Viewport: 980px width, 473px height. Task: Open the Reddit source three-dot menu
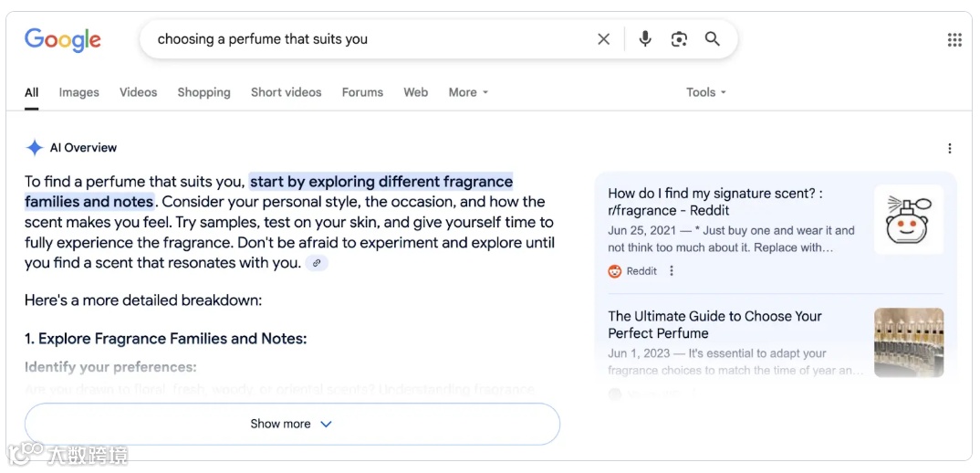pyautogui.click(x=672, y=271)
